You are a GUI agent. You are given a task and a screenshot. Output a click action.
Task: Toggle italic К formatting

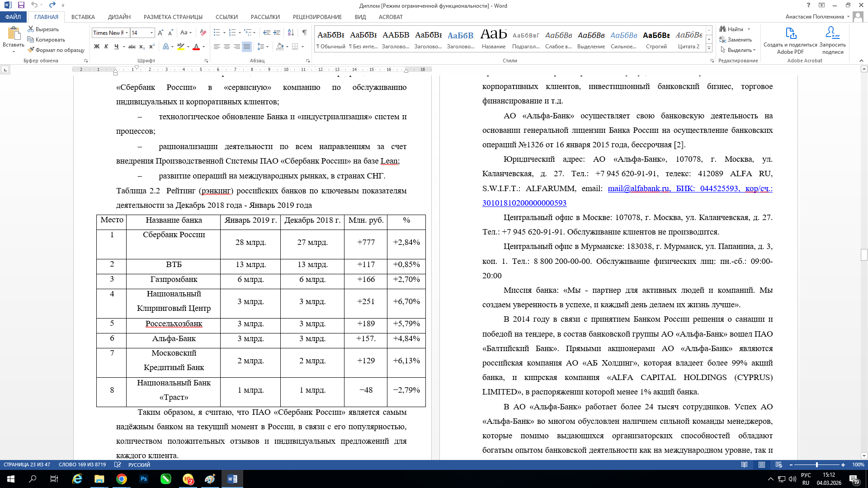point(106,47)
